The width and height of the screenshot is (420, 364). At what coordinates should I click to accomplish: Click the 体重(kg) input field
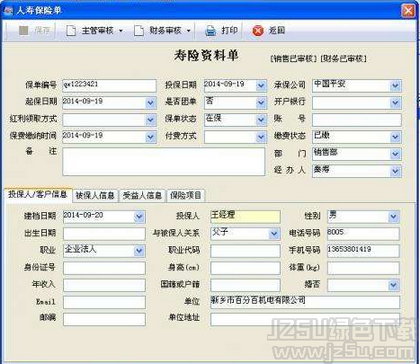point(363,268)
